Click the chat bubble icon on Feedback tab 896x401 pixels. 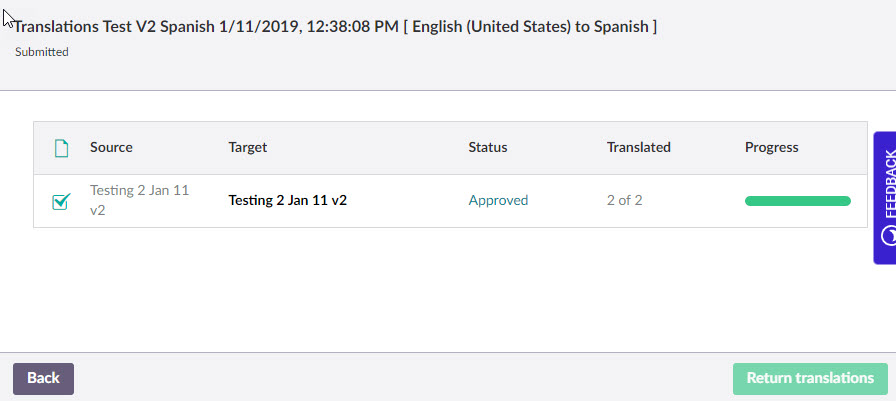(889, 235)
